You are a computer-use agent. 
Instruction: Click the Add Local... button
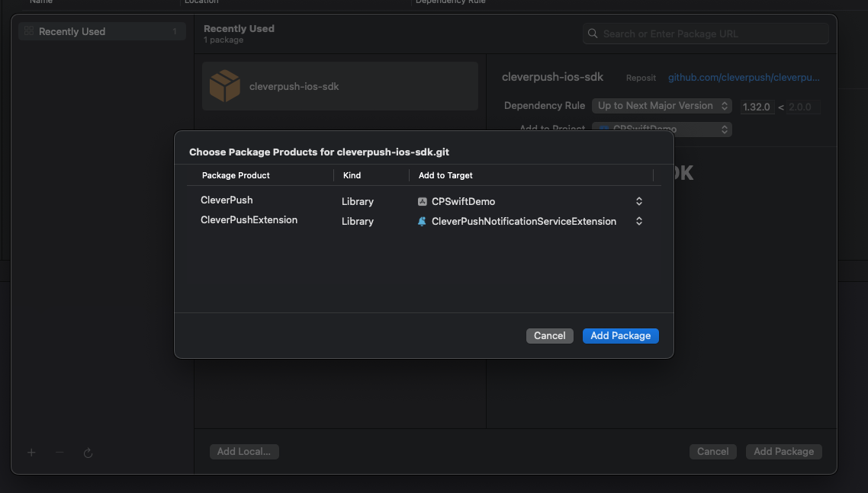coord(244,452)
